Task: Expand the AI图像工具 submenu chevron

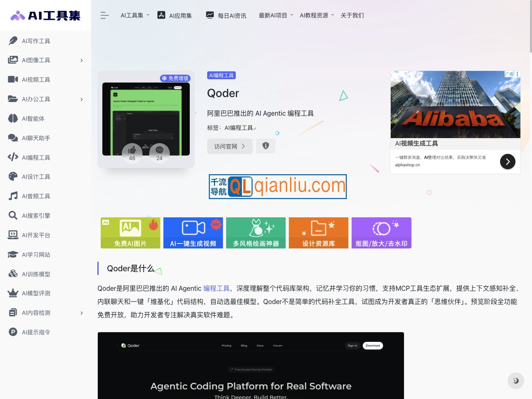Action: point(81,60)
